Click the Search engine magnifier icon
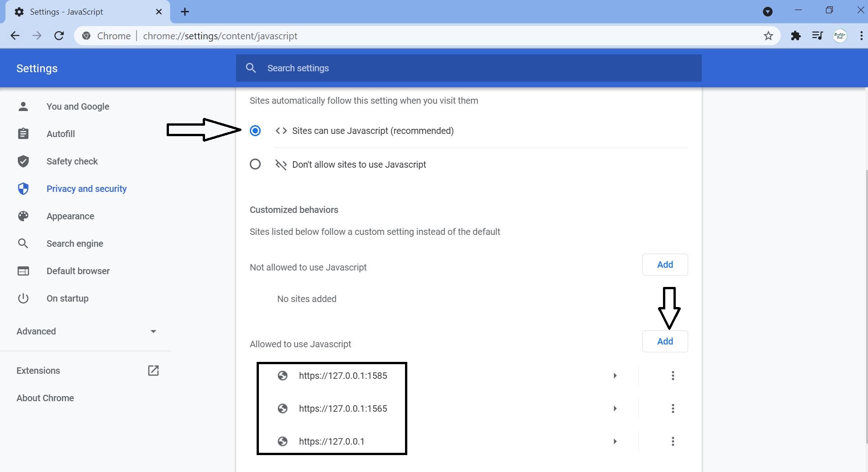Screen dimensions: 868x472 pyautogui.click(x=23, y=244)
